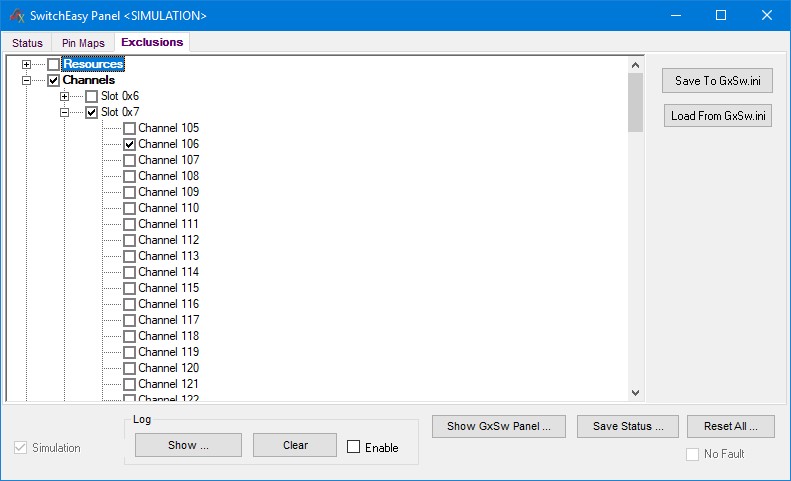791x481 pixels.
Task: Click the SwitchEasy app icon in title bar
Action: coord(15,16)
